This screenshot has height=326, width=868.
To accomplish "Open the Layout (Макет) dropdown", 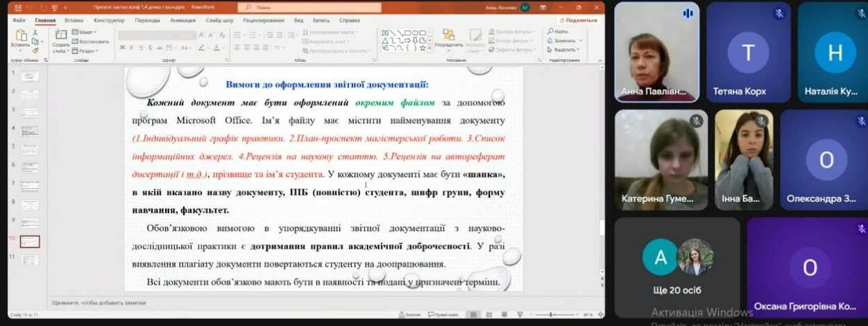I will click(85, 32).
